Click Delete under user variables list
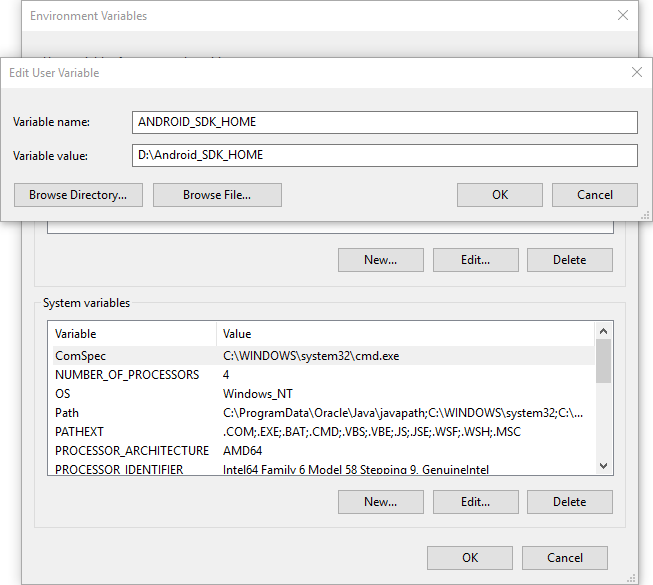Image resolution: width=653 pixels, height=585 pixels. tap(570, 260)
